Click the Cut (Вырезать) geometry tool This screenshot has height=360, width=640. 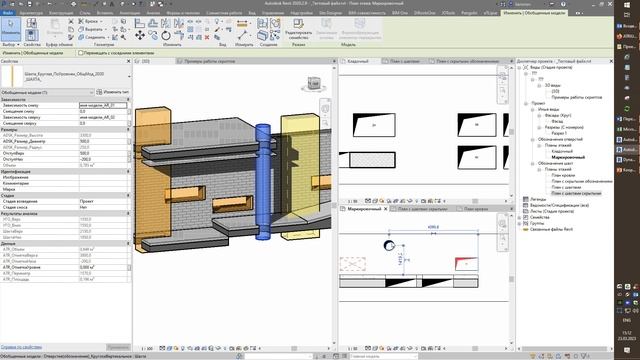pyautogui.click(x=91, y=29)
